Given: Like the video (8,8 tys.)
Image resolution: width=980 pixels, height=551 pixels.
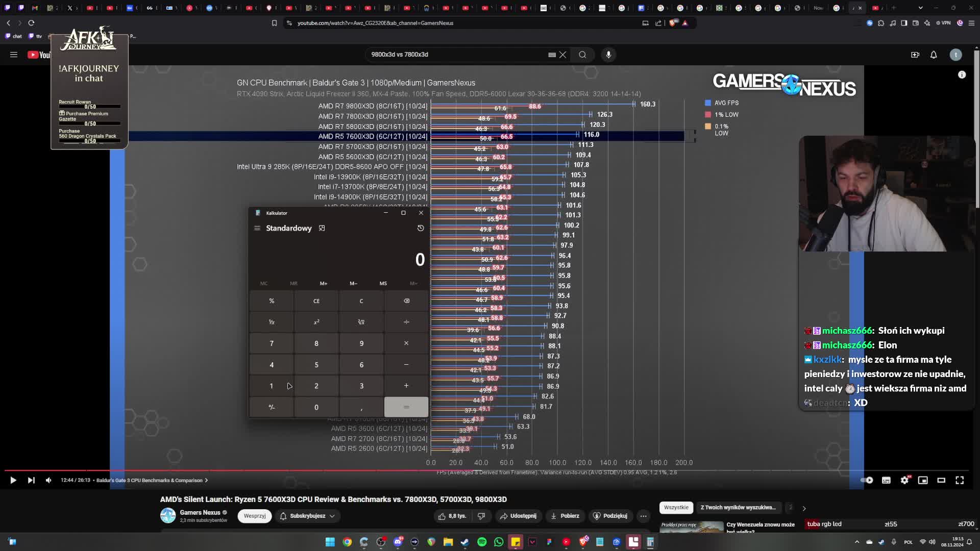Looking at the screenshot, I should (x=452, y=516).
